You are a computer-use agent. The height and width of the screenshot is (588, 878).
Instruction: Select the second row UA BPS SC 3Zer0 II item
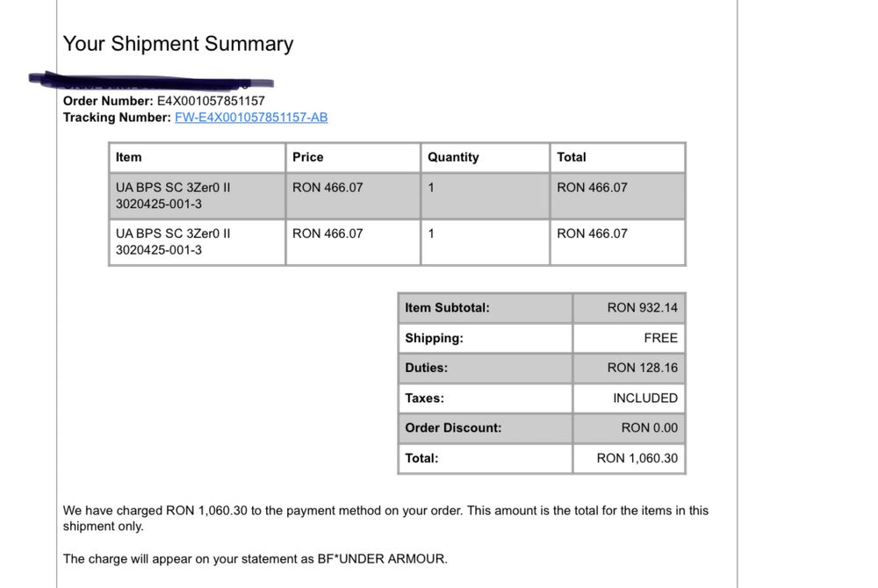tap(173, 233)
